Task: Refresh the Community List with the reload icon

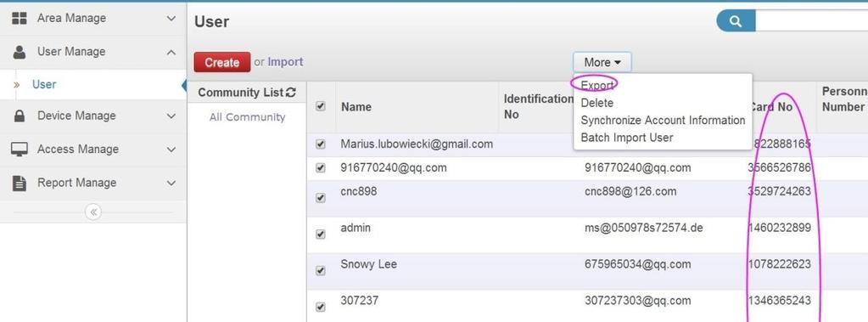Action: tap(291, 93)
